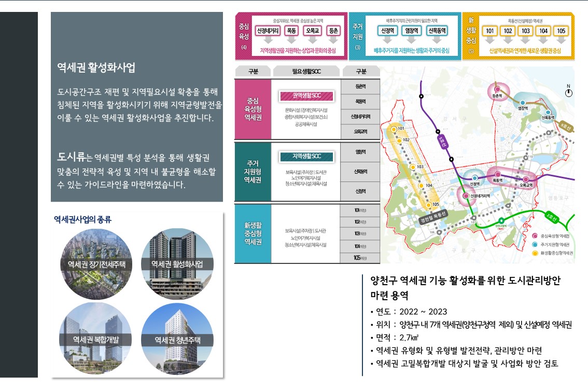Select the 필요생활SOC column header tab
Viewport: 588px width, 392px height.
[x=306, y=72]
